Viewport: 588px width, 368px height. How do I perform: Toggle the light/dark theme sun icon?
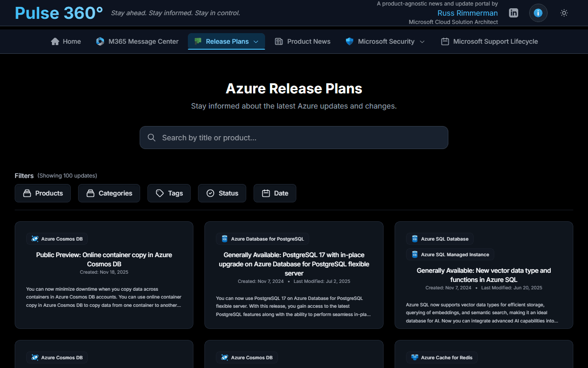click(x=564, y=13)
